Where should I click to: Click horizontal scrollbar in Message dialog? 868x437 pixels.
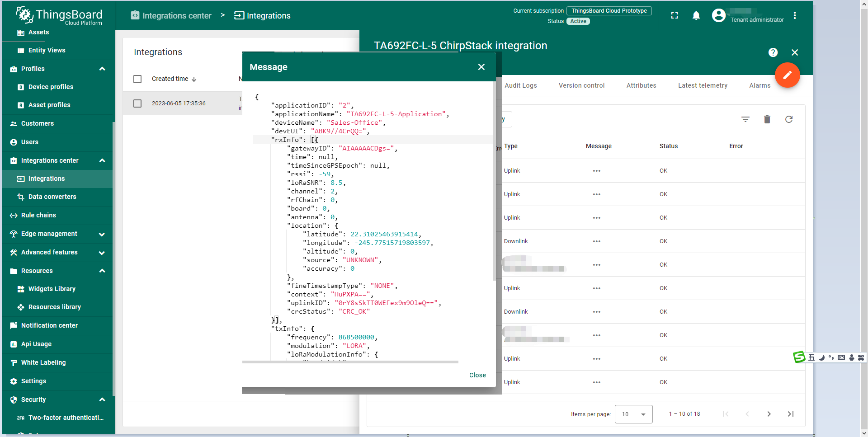(x=350, y=362)
